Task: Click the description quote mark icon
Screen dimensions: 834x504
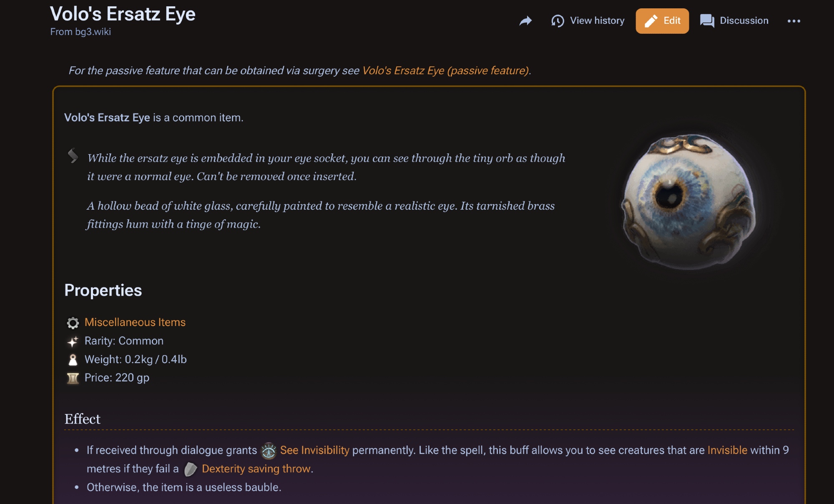Action: 73,155
